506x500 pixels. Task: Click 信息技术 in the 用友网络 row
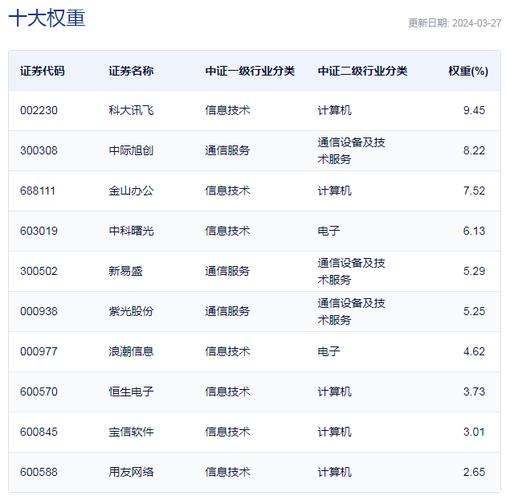(x=227, y=472)
